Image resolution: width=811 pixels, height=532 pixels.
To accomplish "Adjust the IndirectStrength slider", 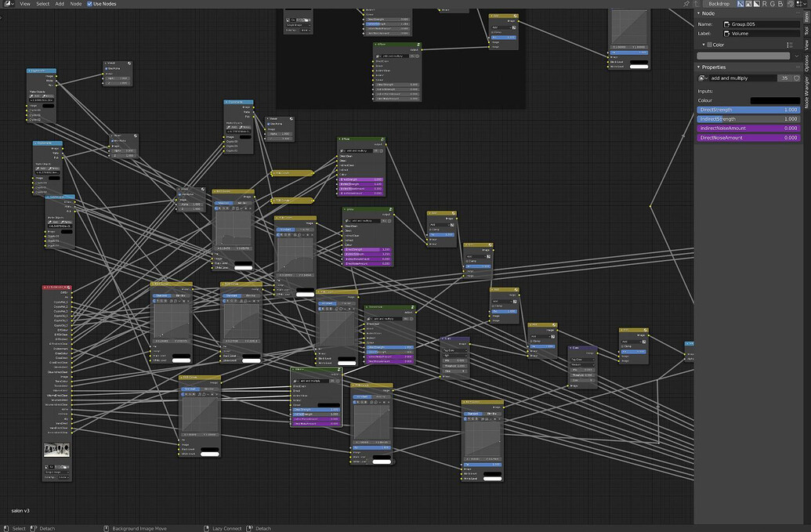I will pos(748,119).
